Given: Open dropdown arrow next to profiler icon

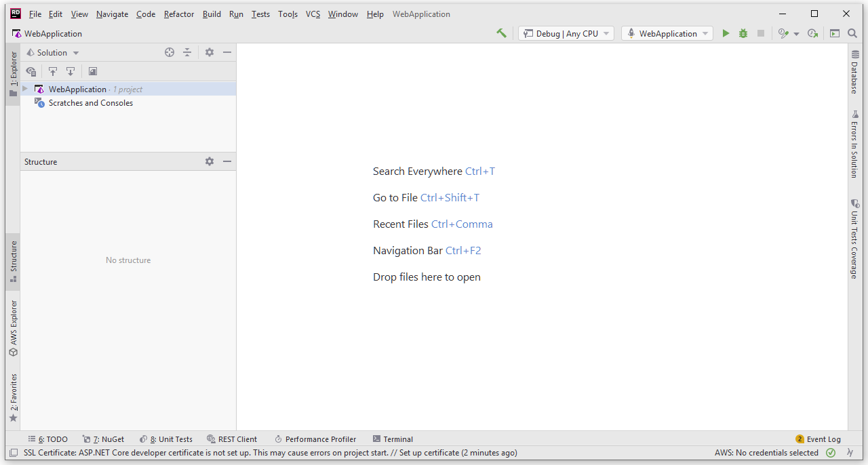Looking at the screenshot, I should [x=796, y=34].
